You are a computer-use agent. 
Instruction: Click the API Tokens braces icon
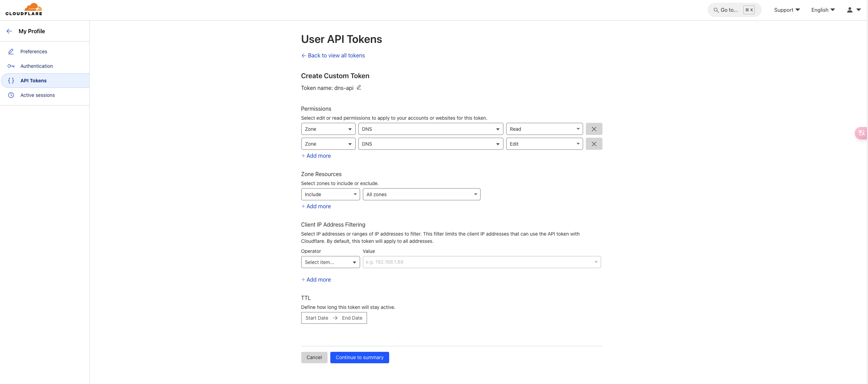[11, 80]
